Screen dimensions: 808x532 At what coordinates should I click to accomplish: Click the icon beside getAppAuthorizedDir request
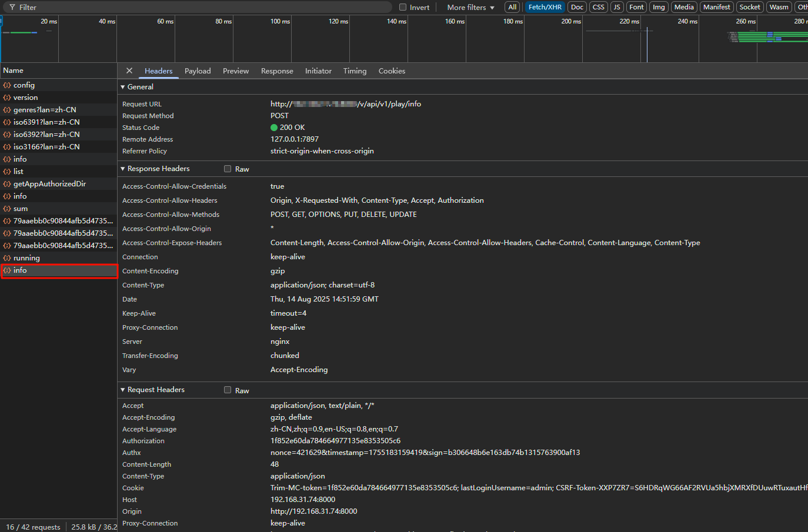7,184
